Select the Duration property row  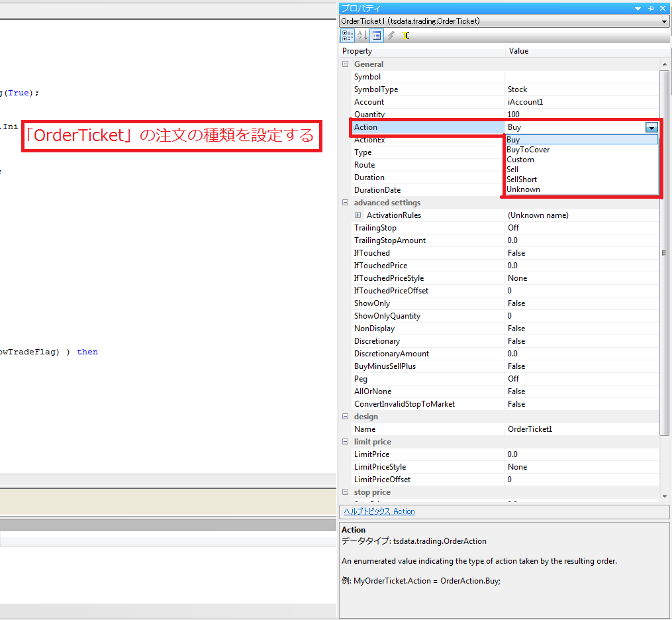(x=428, y=177)
